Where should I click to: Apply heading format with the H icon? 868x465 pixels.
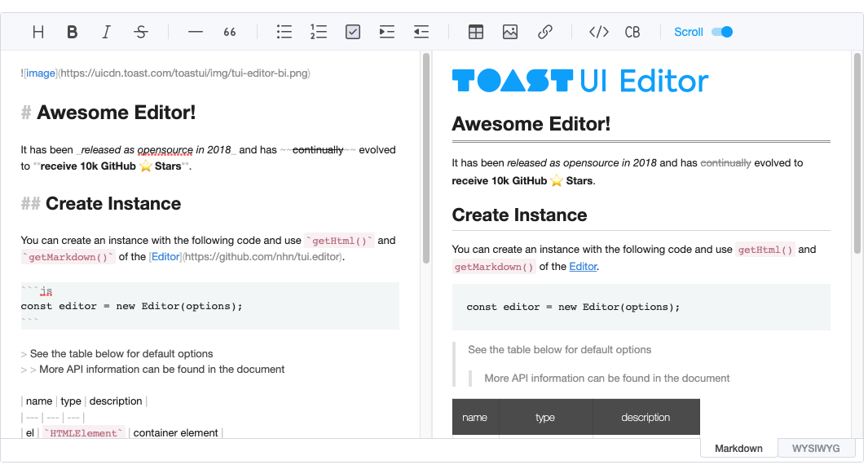(x=38, y=32)
